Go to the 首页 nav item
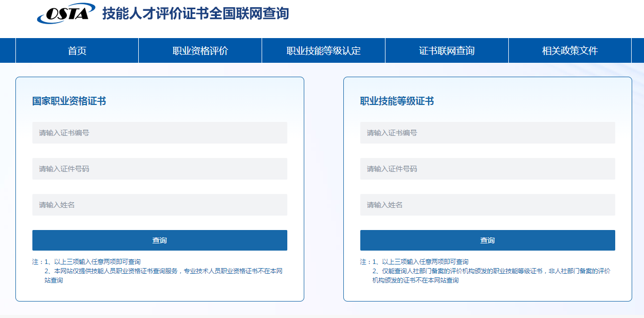This screenshot has height=318, width=644. (x=77, y=50)
